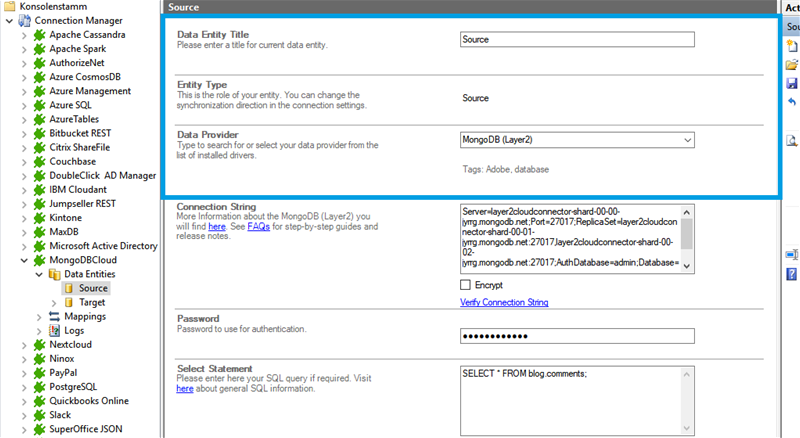The width and height of the screenshot is (800, 438).
Task: Select the Azure CosmosDB connection
Action: click(91, 77)
